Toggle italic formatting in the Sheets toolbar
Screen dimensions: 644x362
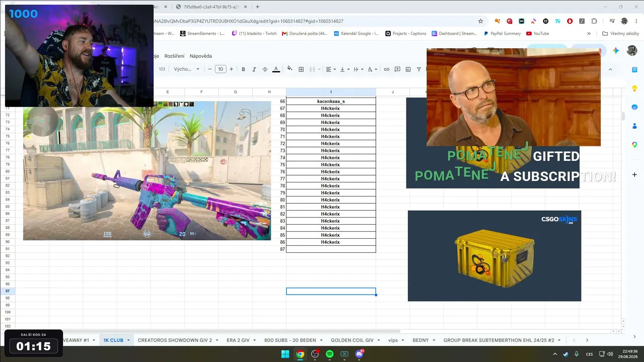pos(254,69)
